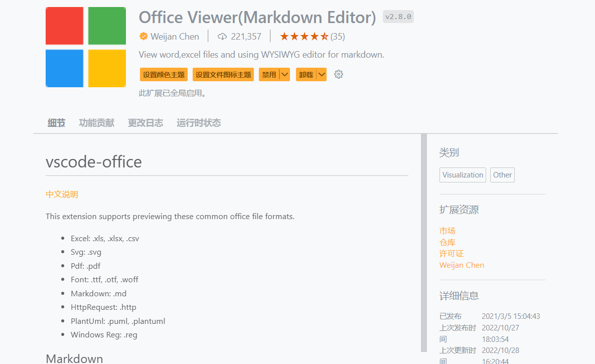Click the Other category tag
The height and width of the screenshot is (364, 595).
tap(502, 175)
